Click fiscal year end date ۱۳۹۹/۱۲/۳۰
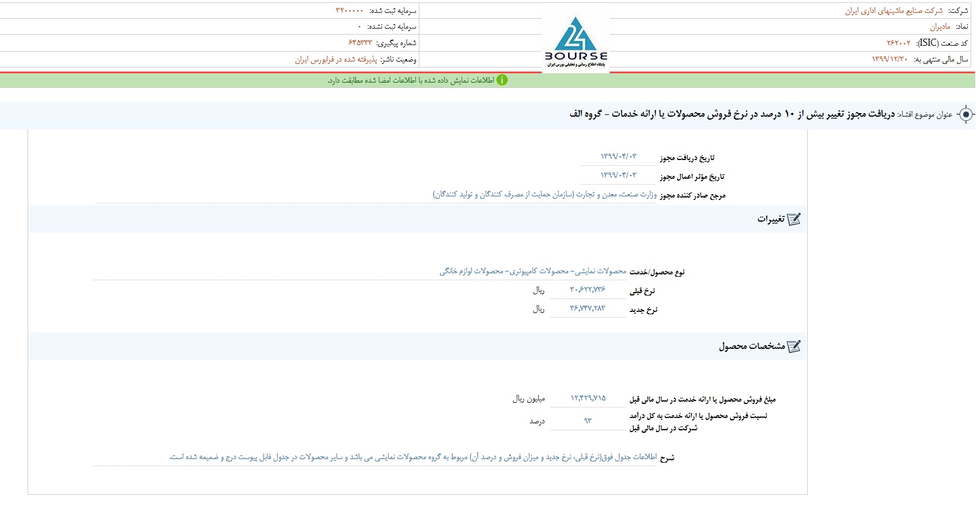The image size is (980, 506). [x=889, y=59]
